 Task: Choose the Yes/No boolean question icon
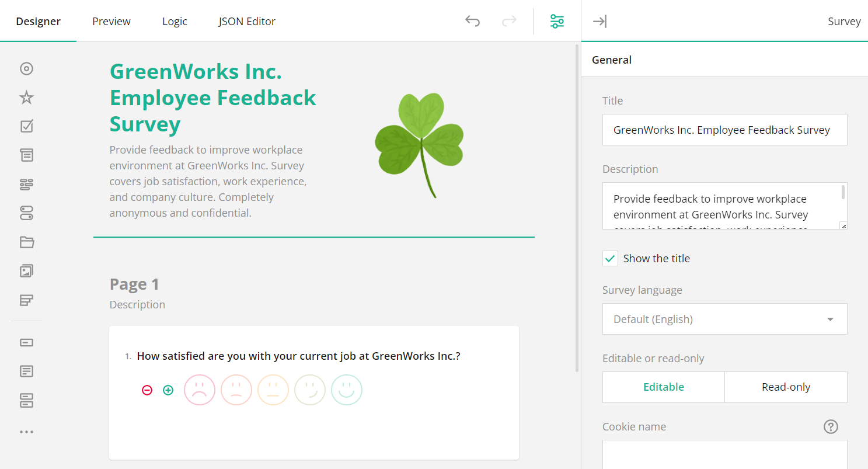click(26, 213)
